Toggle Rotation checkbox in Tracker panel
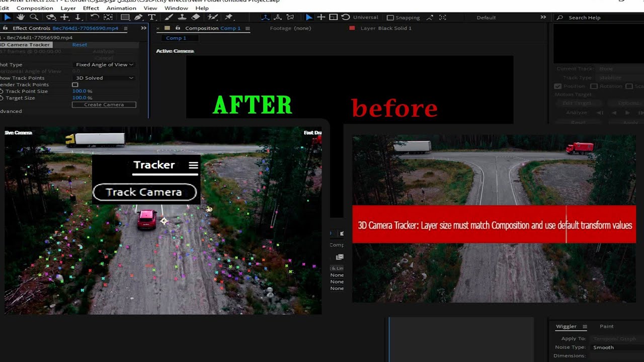This screenshot has height=362, width=644. 594,86
